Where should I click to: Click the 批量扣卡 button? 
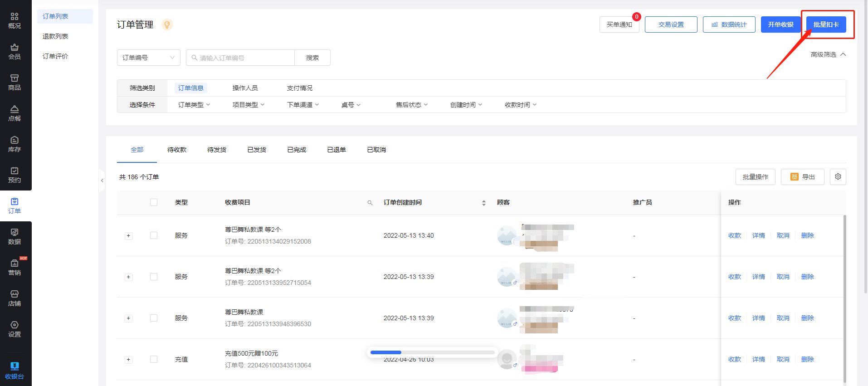[826, 24]
